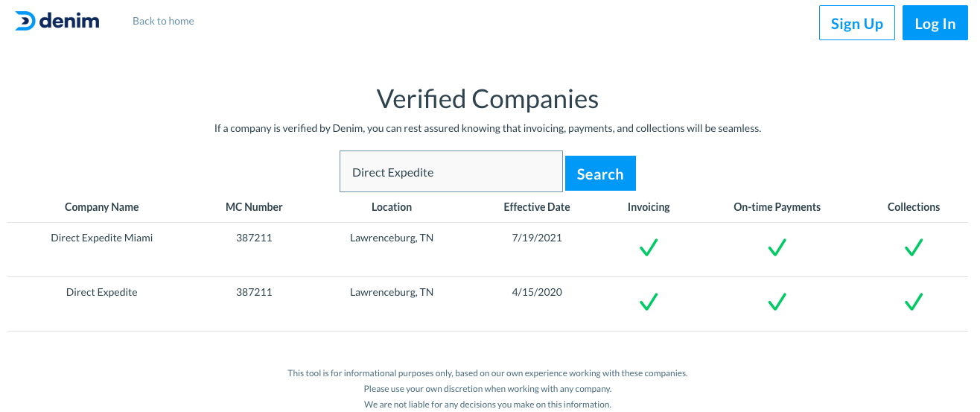Open the Back to home link
The image size is (980, 412).
[x=163, y=21]
